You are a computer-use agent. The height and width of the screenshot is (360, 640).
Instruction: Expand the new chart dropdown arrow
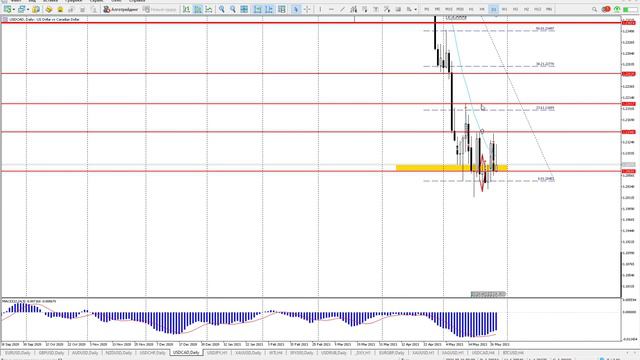coord(13,9)
